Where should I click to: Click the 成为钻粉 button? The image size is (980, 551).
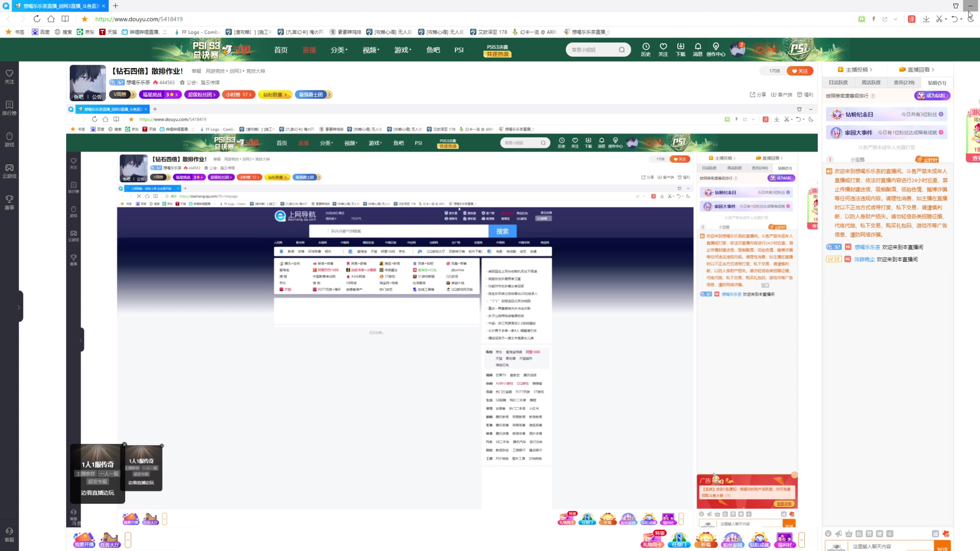click(x=933, y=96)
